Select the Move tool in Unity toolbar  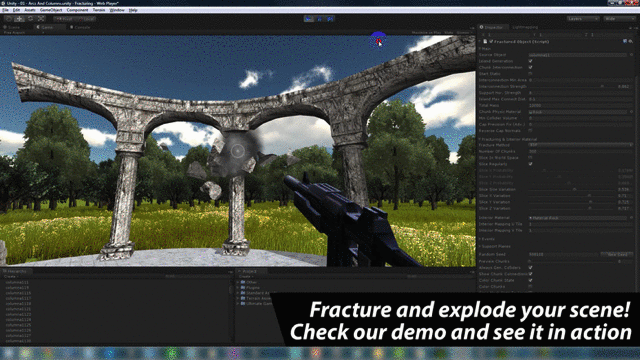click(x=19, y=19)
